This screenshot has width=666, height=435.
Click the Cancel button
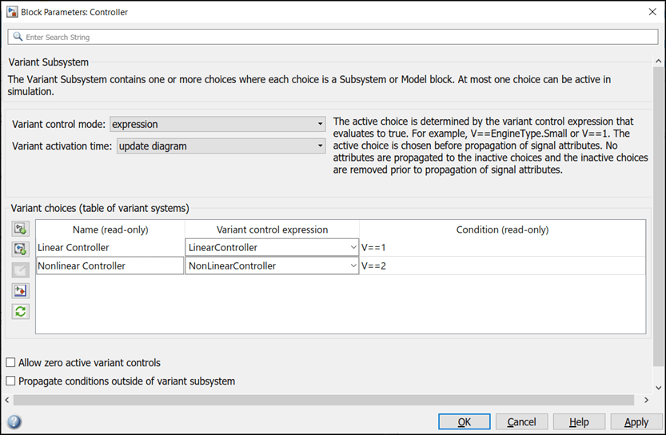point(521,422)
